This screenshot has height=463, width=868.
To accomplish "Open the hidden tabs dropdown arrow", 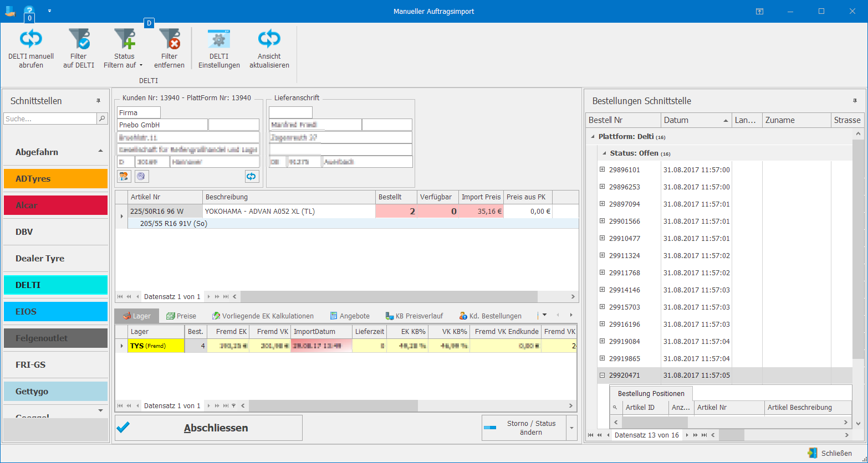I will 545,315.
